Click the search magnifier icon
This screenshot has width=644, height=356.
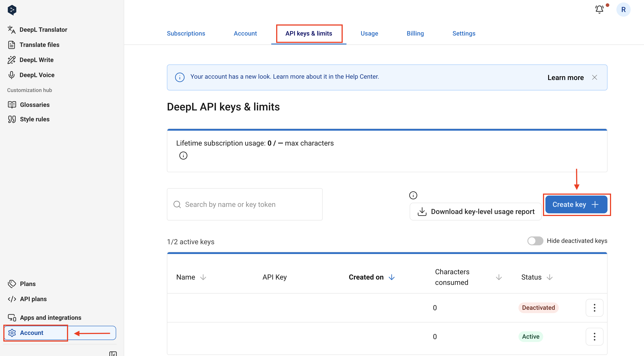click(x=177, y=204)
